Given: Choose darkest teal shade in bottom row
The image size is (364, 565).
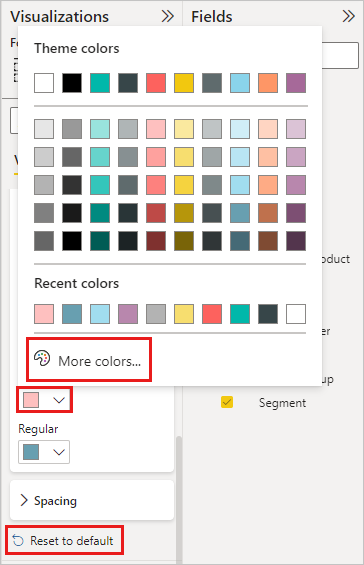Looking at the screenshot, I should (x=100, y=241).
